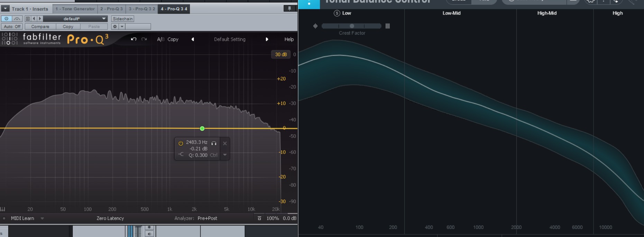
Task: Load previous preset with left arrow
Action: click(34, 19)
